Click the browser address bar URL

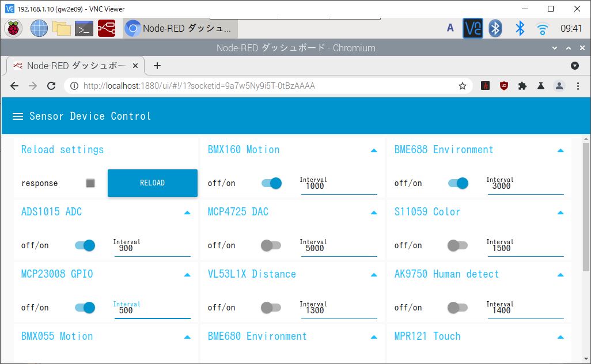pyautogui.click(x=199, y=86)
